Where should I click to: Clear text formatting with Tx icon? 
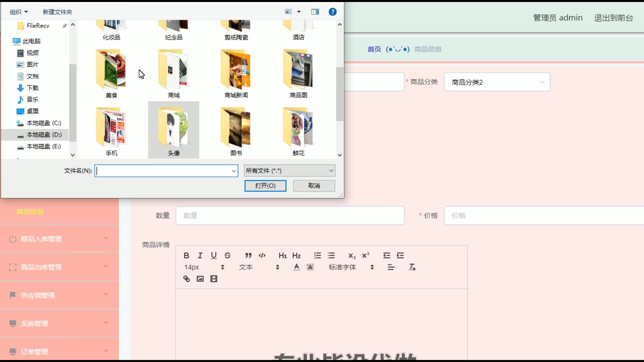pyautogui.click(x=412, y=267)
